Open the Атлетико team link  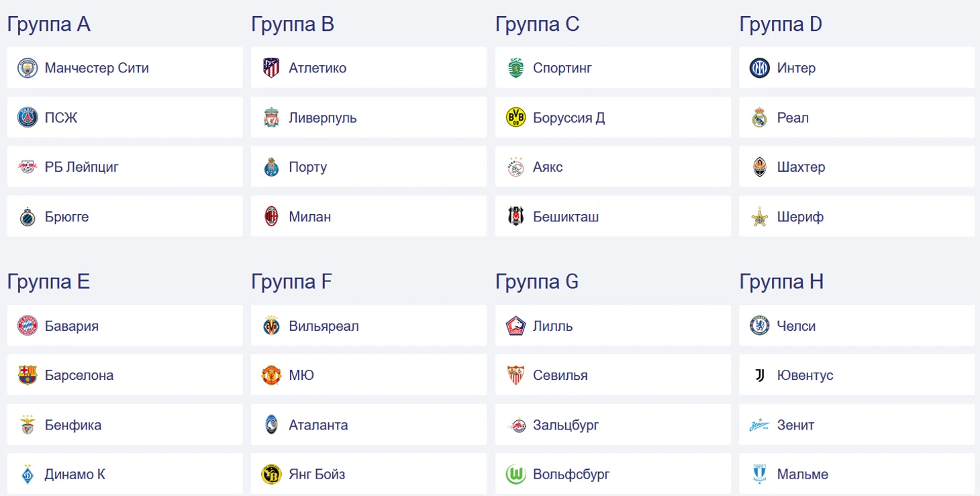coord(317,68)
